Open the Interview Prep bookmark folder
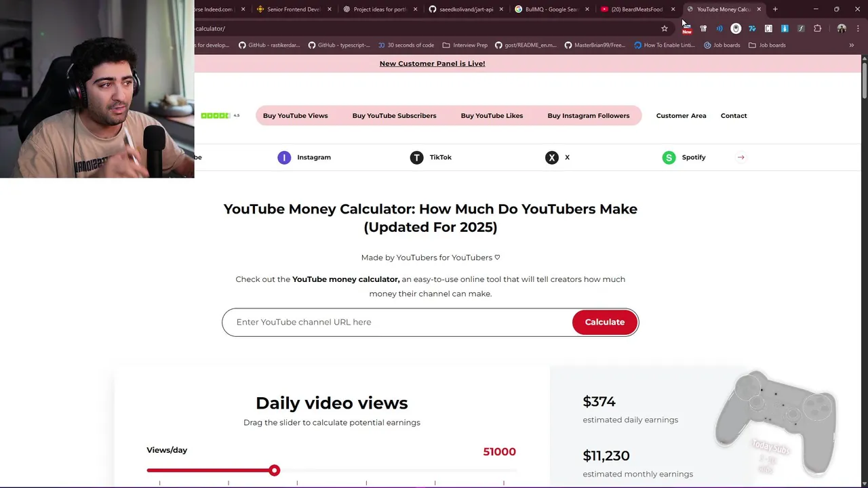 tap(465, 45)
